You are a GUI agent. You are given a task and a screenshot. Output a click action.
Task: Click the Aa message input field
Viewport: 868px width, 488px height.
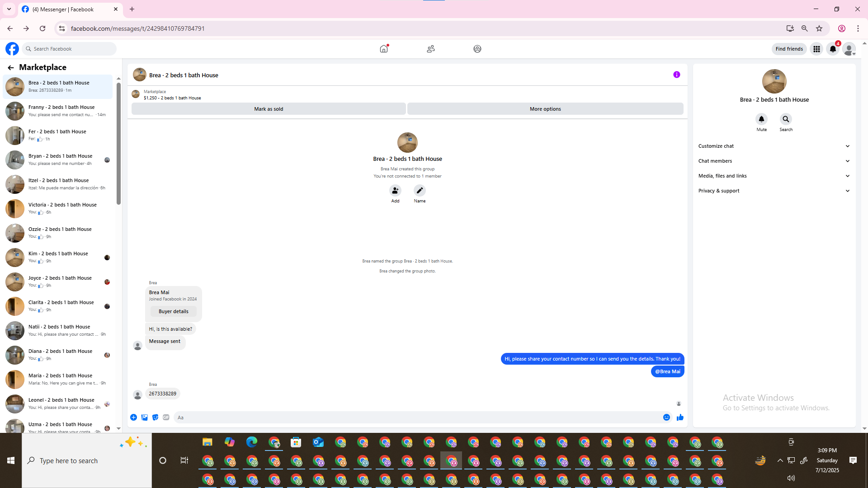(x=416, y=418)
